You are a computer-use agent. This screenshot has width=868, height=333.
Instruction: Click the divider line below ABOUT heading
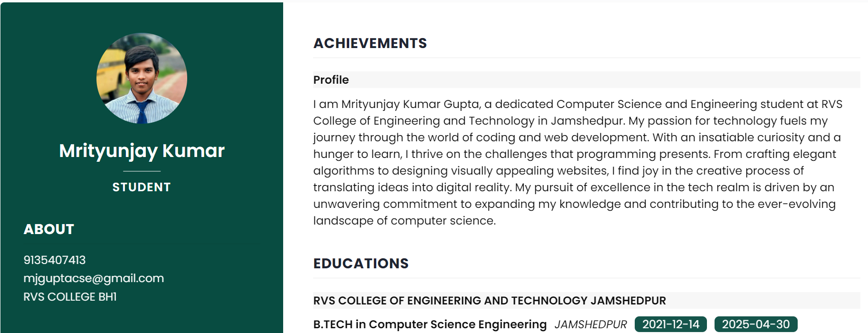click(x=141, y=244)
